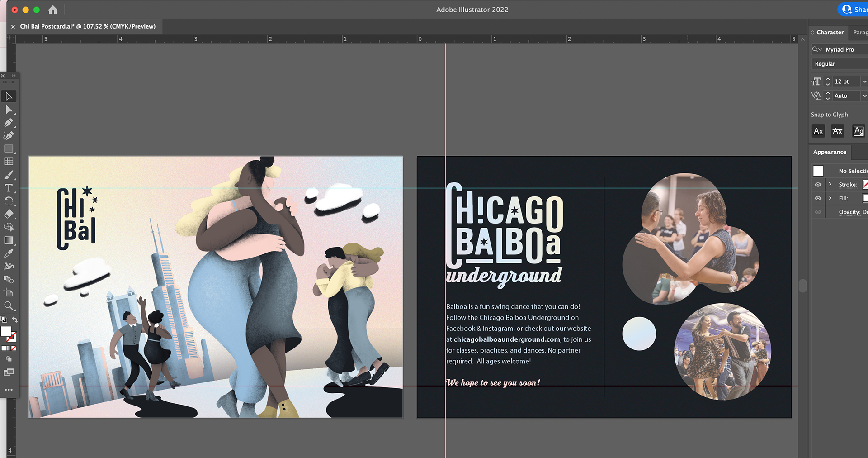Expand the toolbar with double-arrow
Image resolution: width=868 pixels, height=458 pixels.
point(14,76)
